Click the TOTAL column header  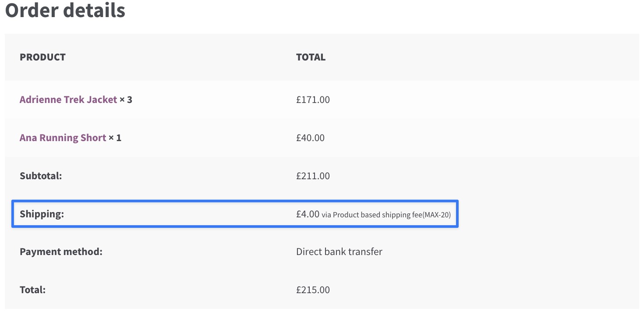(311, 57)
